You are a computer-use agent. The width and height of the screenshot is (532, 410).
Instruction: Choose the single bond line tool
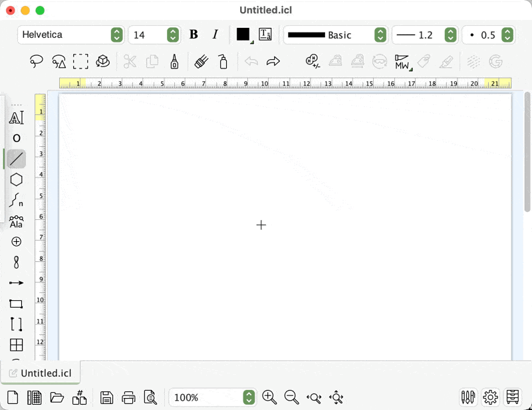[x=17, y=159]
